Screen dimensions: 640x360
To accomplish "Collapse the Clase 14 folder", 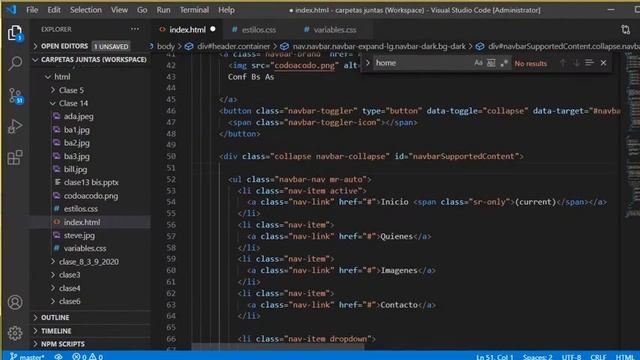I will [53, 103].
